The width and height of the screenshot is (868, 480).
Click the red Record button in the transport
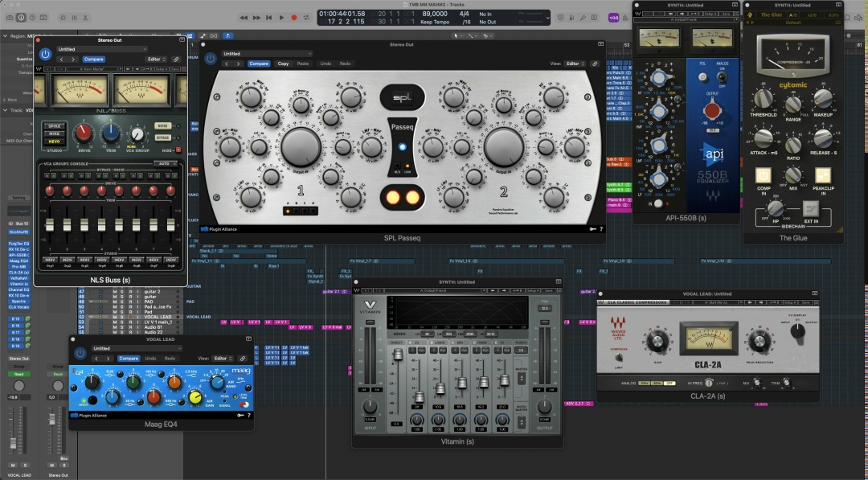coord(294,18)
